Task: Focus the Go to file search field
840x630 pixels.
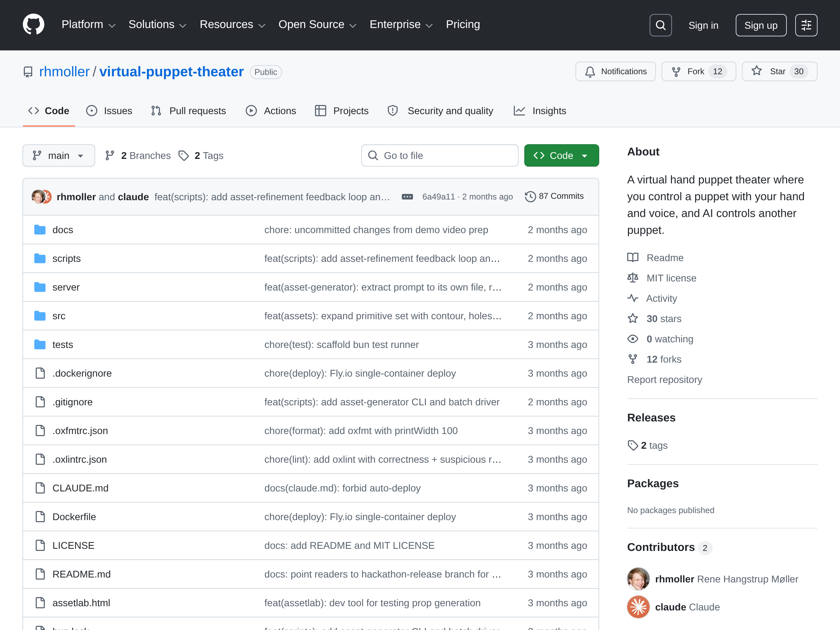Action: (x=440, y=155)
